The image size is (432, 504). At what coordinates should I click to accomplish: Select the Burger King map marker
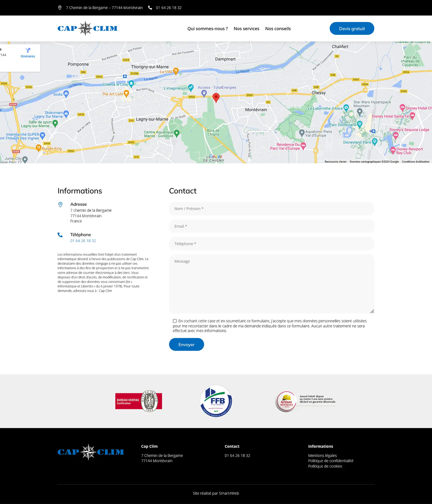39,148
